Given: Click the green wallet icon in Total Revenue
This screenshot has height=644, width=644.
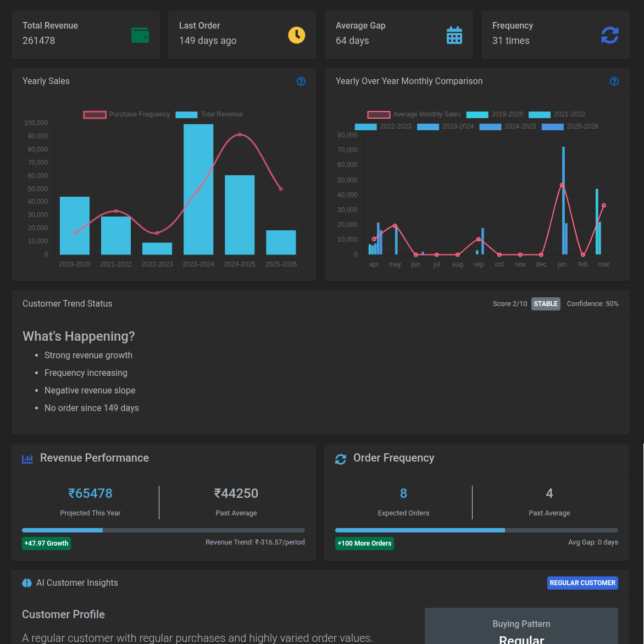Looking at the screenshot, I should click(x=140, y=35).
